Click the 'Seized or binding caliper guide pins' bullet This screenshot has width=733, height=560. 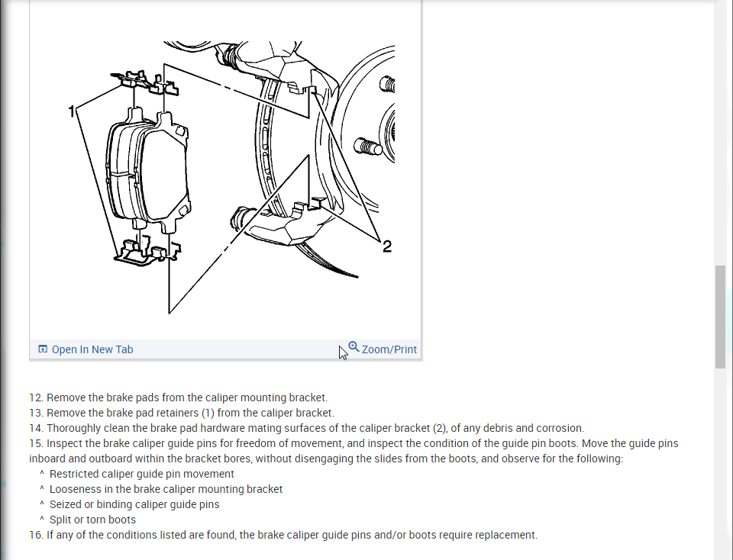[134, 504]
